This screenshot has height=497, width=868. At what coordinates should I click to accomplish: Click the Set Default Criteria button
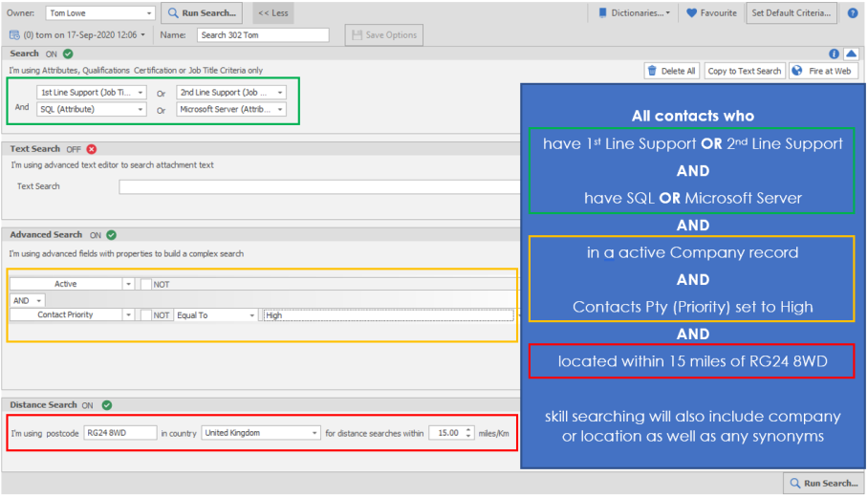coord(792,13)
